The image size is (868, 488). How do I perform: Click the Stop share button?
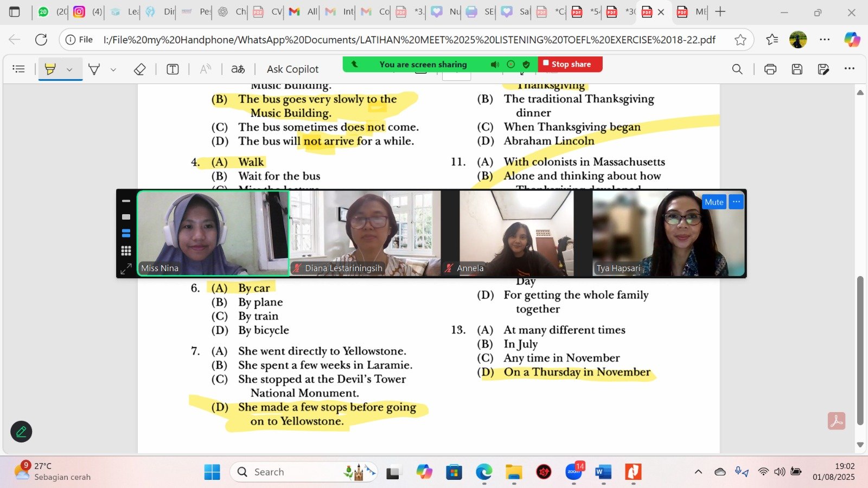pyautogui.click(x=570, y=64)
